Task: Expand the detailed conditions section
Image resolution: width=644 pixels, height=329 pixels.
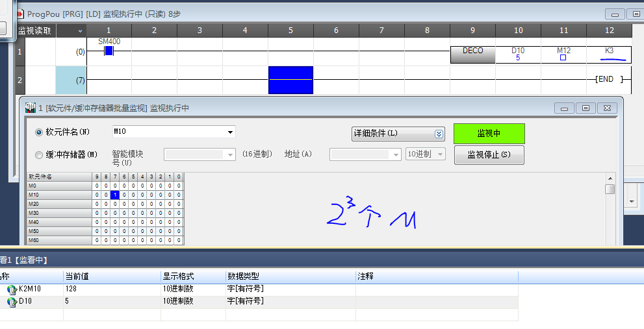Action: (x=439, y=134)
